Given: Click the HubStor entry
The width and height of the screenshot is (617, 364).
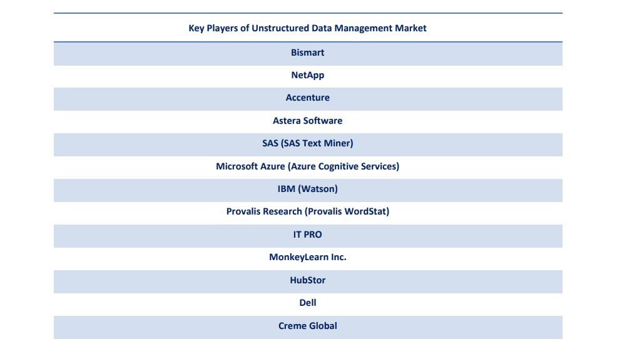Looking at the screenshot, I should point(308,280).
